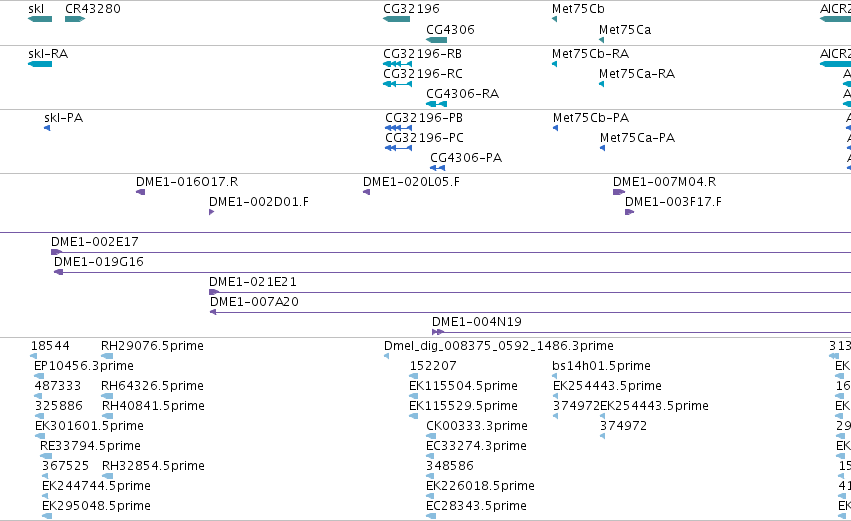
Task: Click the DME1-004N19 double-arrow start marker
Action: pyautogui.click(x=437, y=332)
